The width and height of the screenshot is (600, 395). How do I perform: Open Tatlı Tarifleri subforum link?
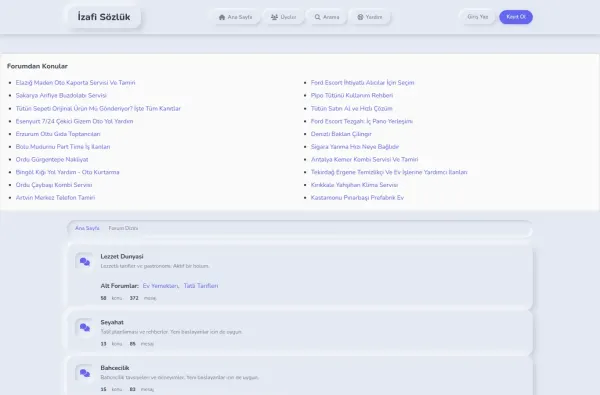click(201, 286)
